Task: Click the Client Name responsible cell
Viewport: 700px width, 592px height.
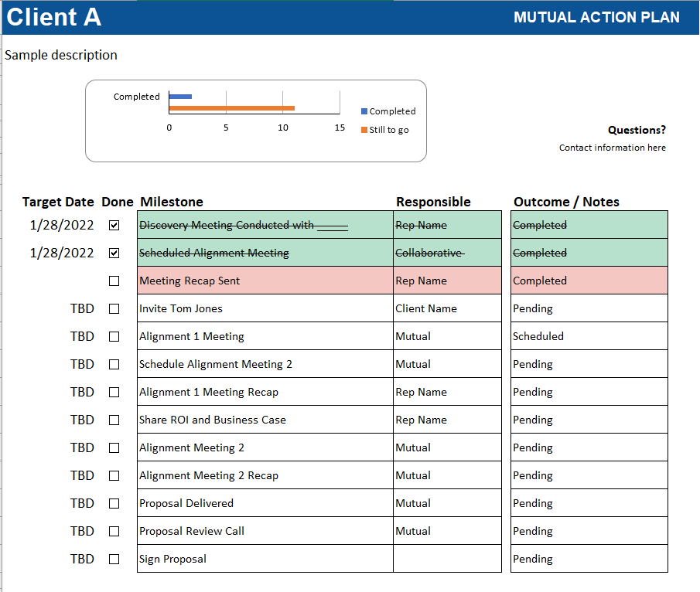Action: point(447,308)
